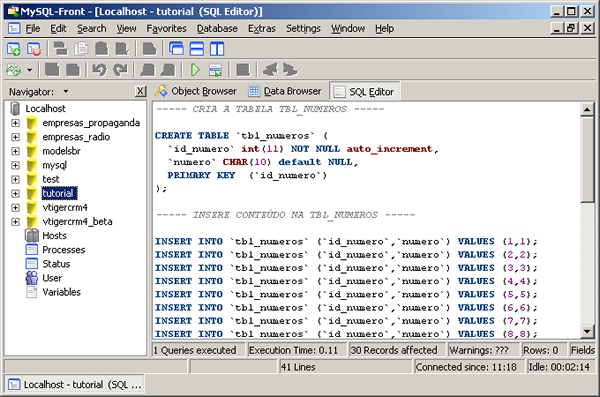Click the SQL editor vertical scrollbar thumb
This screenshot has height=397, width=600.
pyautogui.click(x=587, y=159)
